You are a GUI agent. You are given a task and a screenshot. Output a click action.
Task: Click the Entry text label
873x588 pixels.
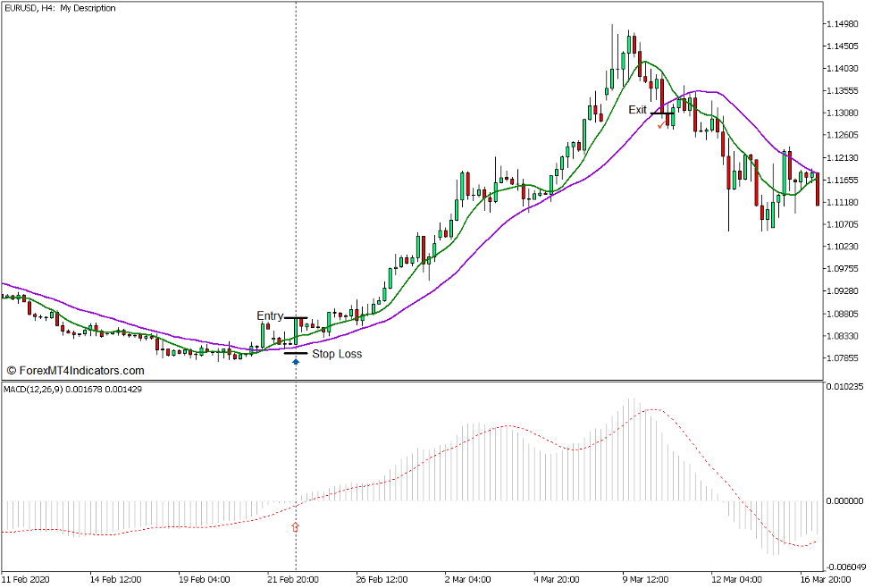click(270, 316)
